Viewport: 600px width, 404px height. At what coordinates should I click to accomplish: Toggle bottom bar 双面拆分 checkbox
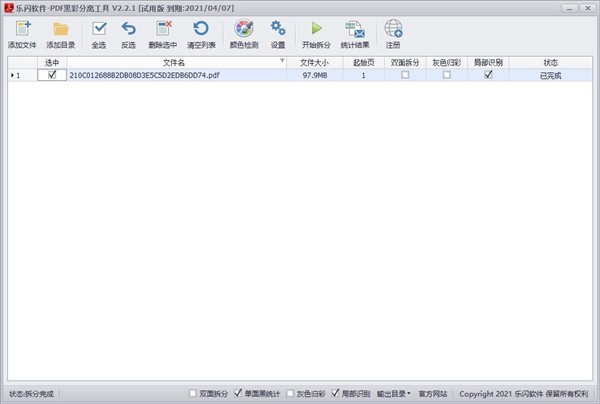[x=193, y=393]
